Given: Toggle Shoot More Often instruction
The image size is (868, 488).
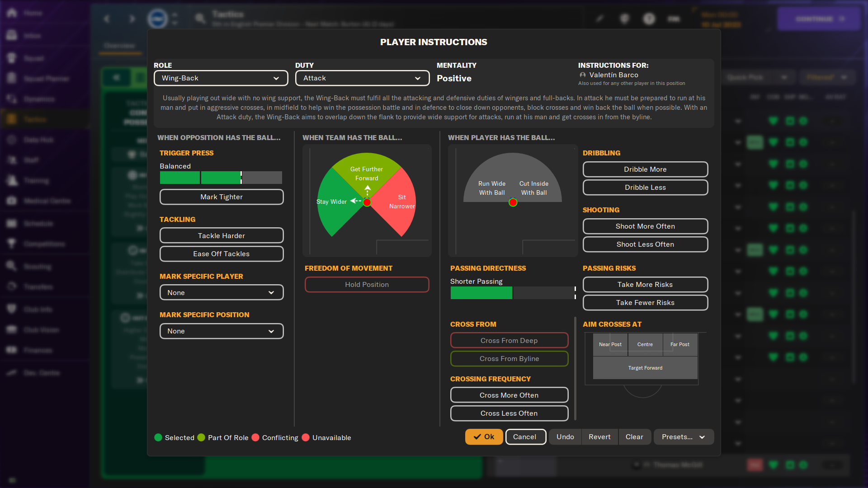Looking at the screenshot, I should click(x=645, y=226).
